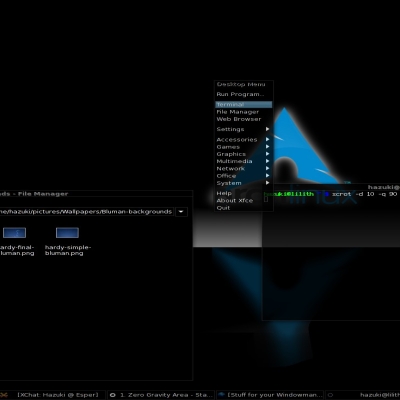Image resolution: width=400 pixels, height=400 pixels.
Task: Launch Web Browser from desktop menu
Action: coord(244,119)
